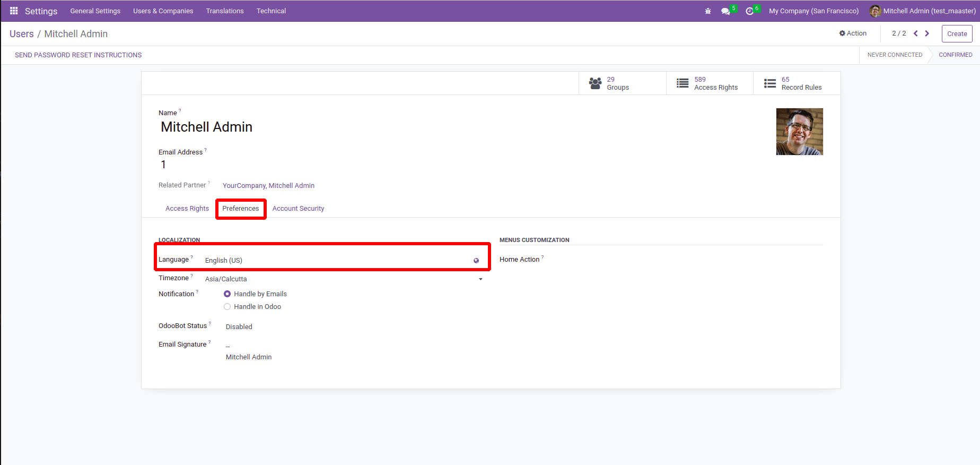Screen dimensions: 980x465
Task: Open Translations menu
Action: click(x=225, y=11)
